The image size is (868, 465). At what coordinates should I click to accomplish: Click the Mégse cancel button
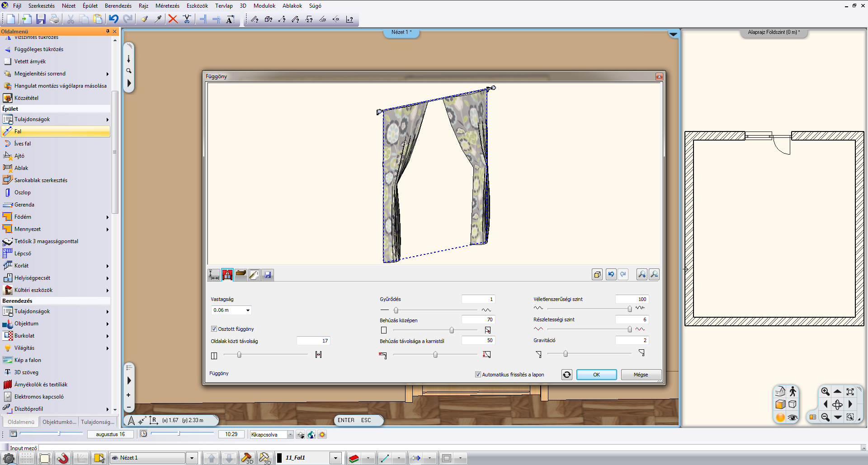click(x=641, y=375)
